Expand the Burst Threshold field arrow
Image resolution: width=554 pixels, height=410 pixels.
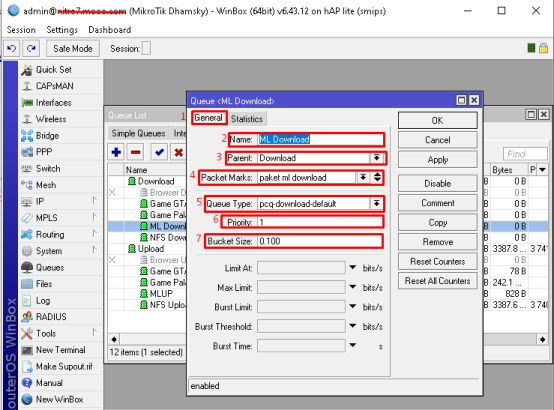(x=353, y=326)
